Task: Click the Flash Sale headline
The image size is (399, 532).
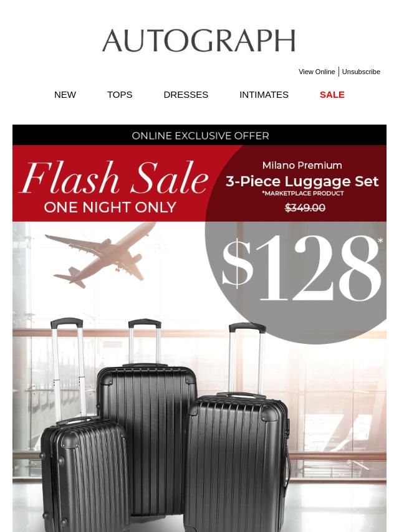Action: (x=113, y=178)
